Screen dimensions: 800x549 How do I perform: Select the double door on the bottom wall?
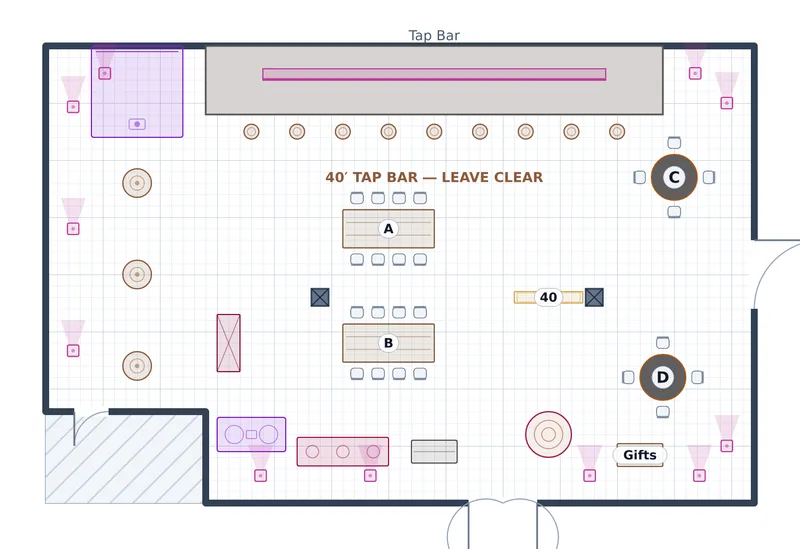(503, 524)
